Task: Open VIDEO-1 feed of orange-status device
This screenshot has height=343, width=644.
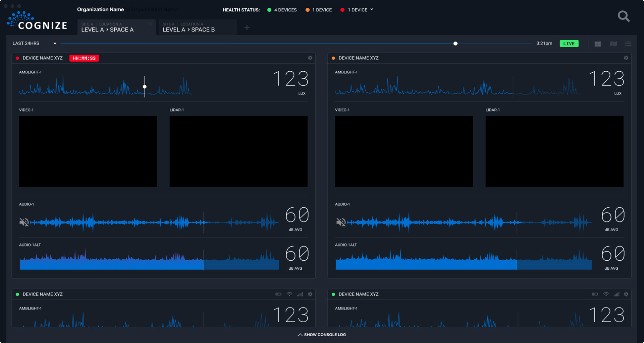Action: [404, 151]
